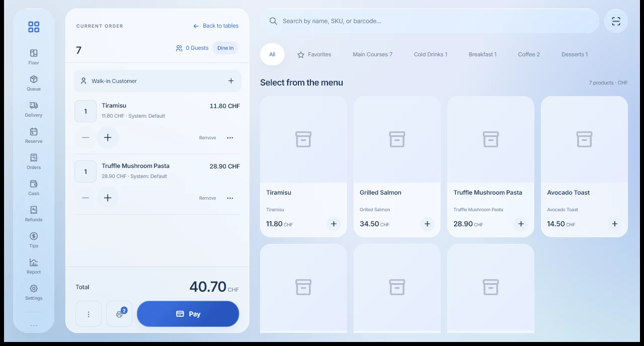Screen dimensions: 644x346
Task: Add Grilled Salmon to the order
Action: click(x=427, y=224)
